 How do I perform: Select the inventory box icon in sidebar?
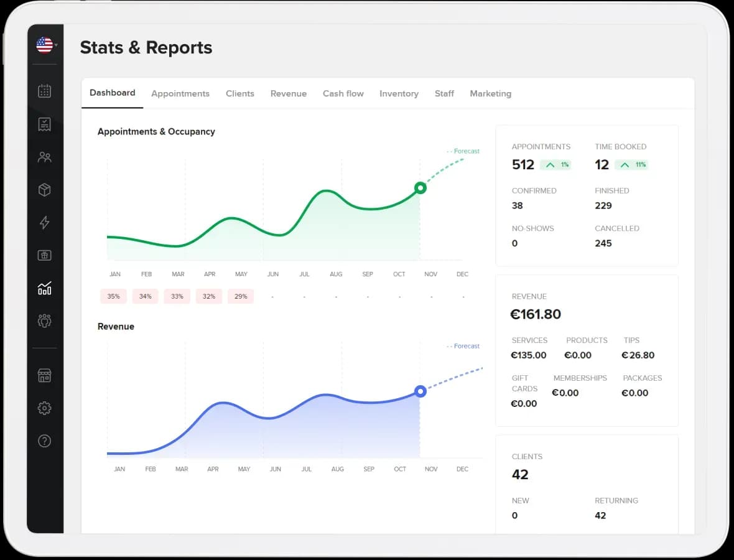tap(44, 190)
